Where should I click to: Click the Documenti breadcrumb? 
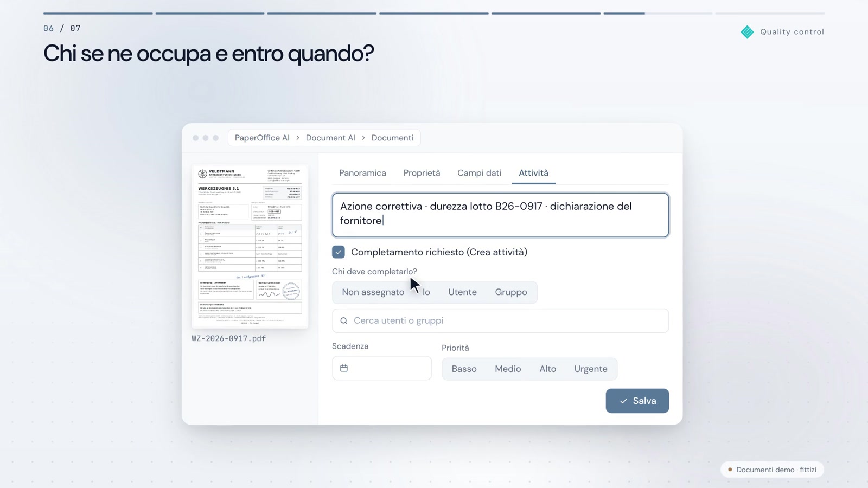[392, 138]
